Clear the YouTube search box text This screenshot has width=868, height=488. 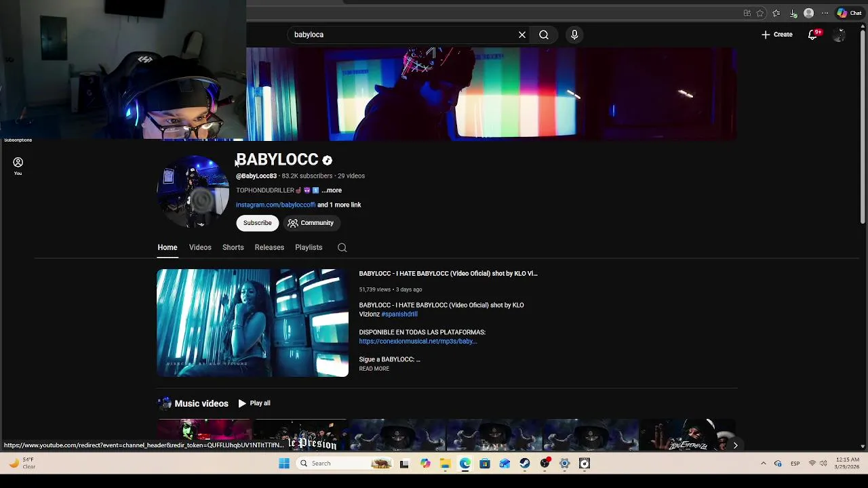click(522, 35)
